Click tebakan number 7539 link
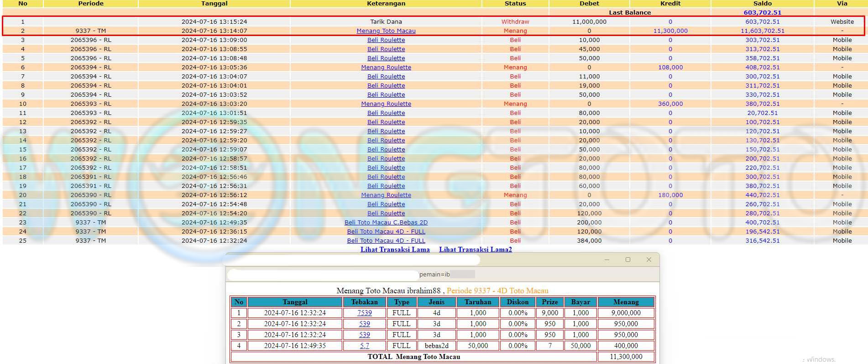Viewport: 868px width, 364px height. [364, 313]
